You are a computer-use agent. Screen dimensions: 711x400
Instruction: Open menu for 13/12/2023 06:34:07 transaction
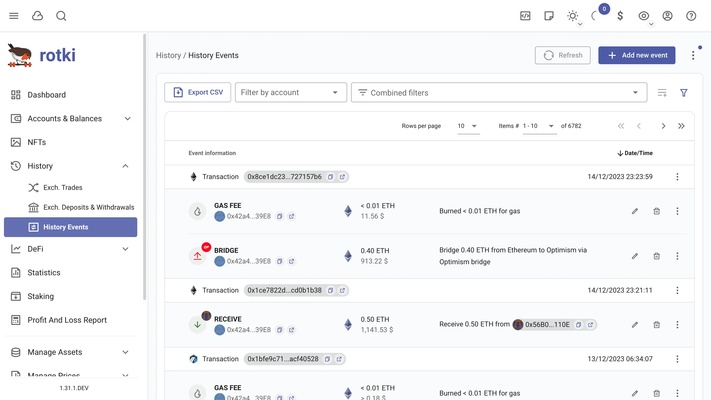[x=677, y=359]
